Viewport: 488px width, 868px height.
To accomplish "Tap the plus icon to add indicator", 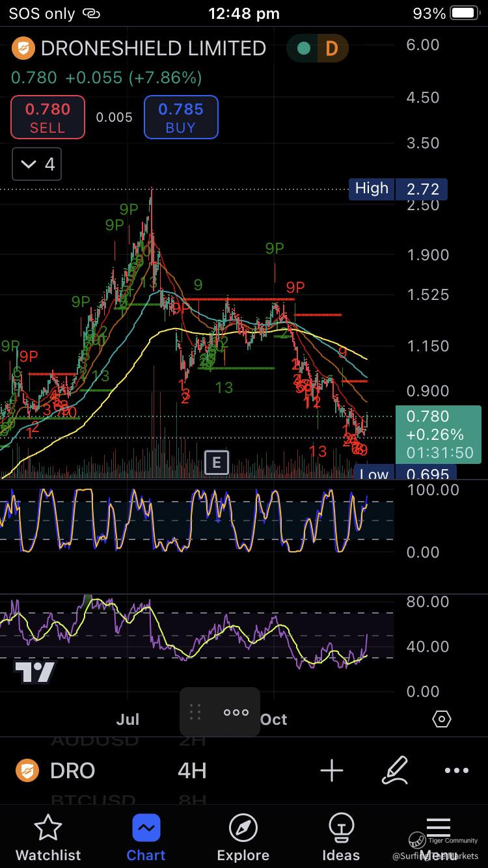I will 332,770.
